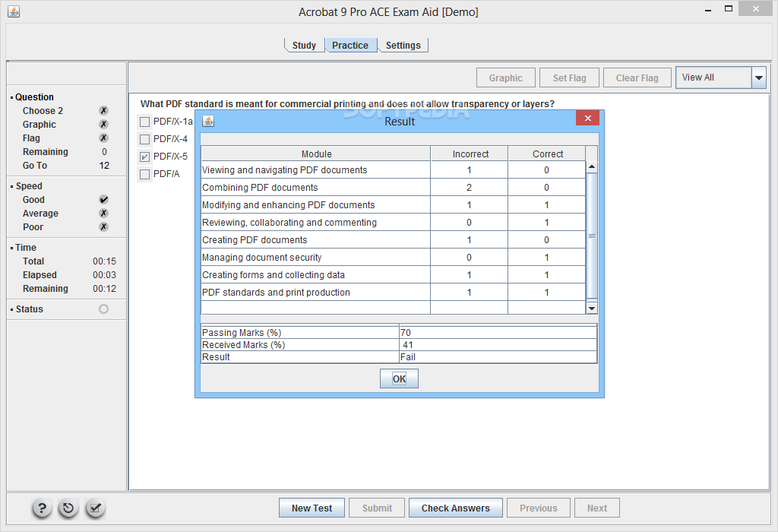Click the Java icon in Result dialog title

click(x=208, y=121)
